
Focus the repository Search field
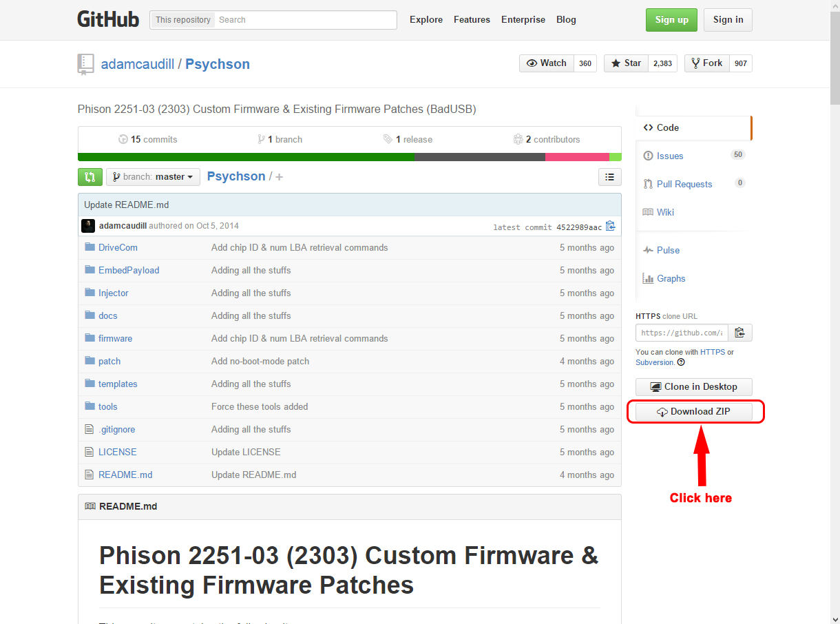pos(306,20)
